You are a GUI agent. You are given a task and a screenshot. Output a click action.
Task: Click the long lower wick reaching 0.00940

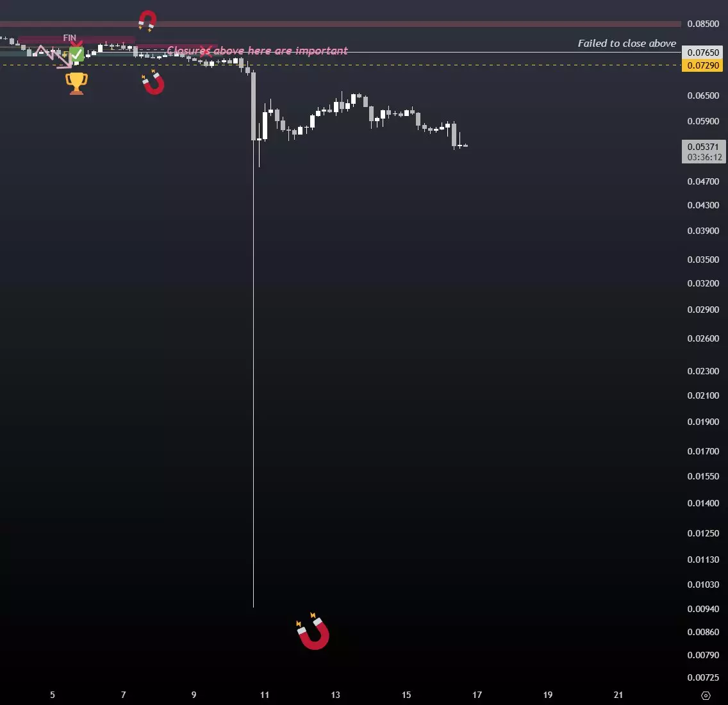(x=254, y=385)
